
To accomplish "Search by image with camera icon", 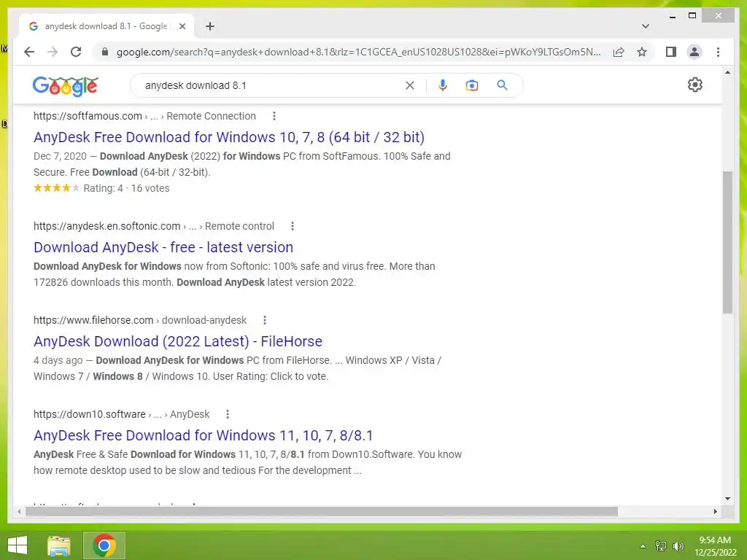I will [x=472, y=85].
